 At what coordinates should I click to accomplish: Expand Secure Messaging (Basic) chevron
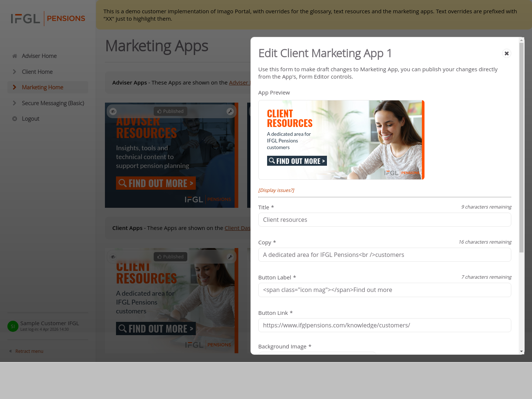pos(14,103)
